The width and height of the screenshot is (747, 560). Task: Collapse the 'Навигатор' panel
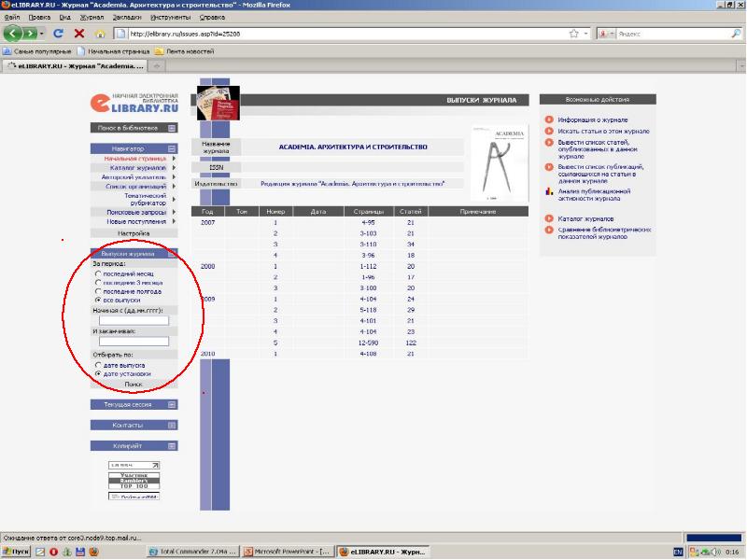tap(172, 148)
